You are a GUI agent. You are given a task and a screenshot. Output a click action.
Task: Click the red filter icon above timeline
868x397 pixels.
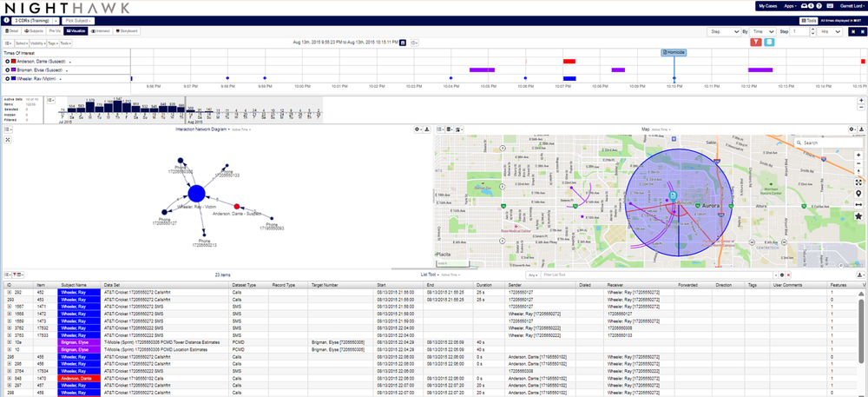tap(756, 42)
